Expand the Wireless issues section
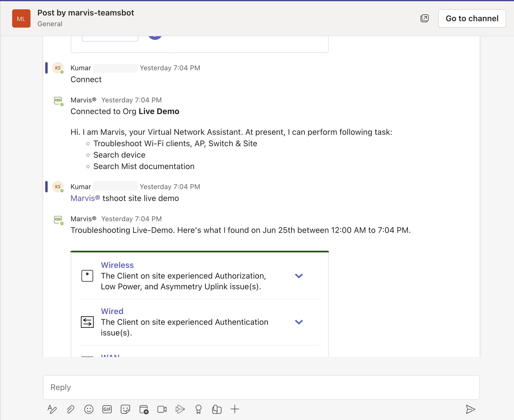Viewport: 514px width, 420px height. click(x=299, y=276)
